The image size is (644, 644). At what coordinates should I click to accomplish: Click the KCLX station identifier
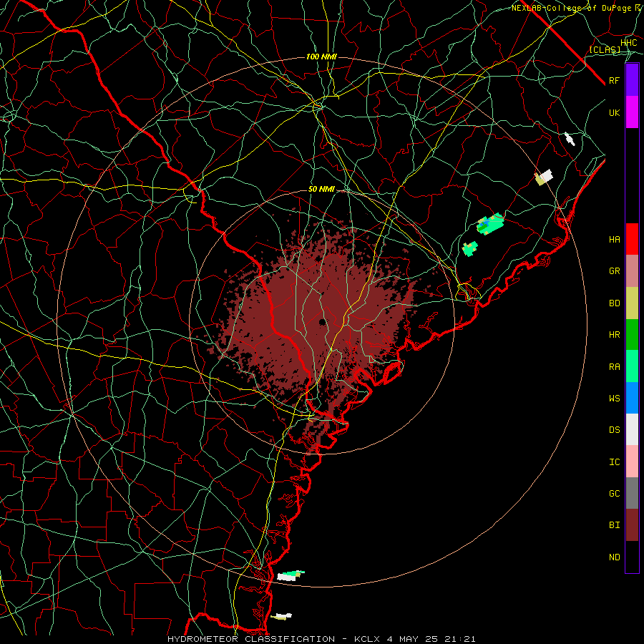[x=367, y=639]
